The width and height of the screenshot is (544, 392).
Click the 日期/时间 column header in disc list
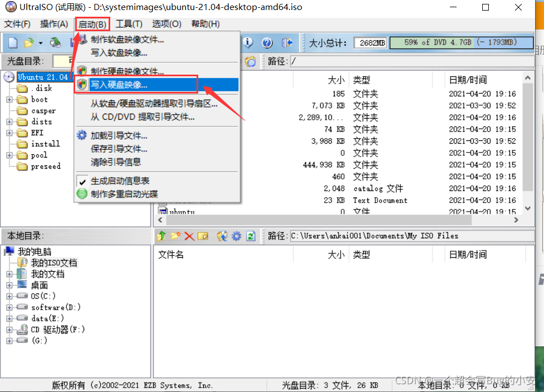[x=484, y=80]
